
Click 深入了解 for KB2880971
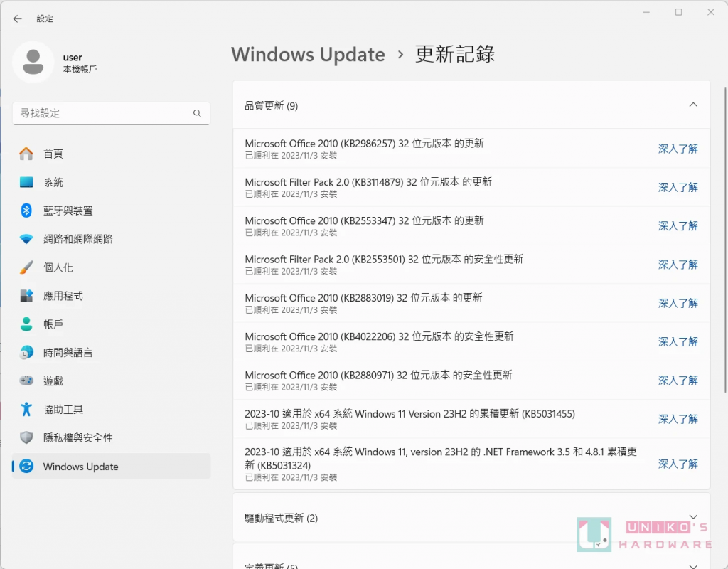[678, 380]
